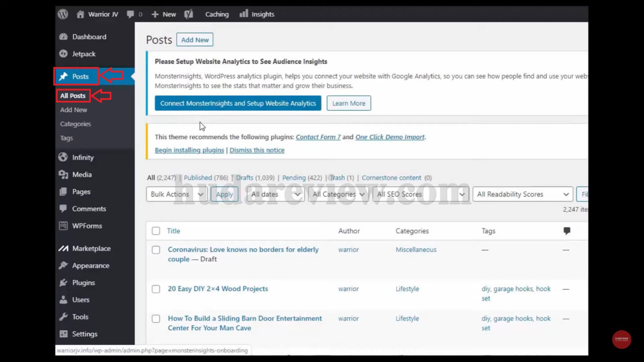The height and width of the screenshot is (362, 644).
Task: Open the Contact Form 7 link
Action: pos(318,137)
